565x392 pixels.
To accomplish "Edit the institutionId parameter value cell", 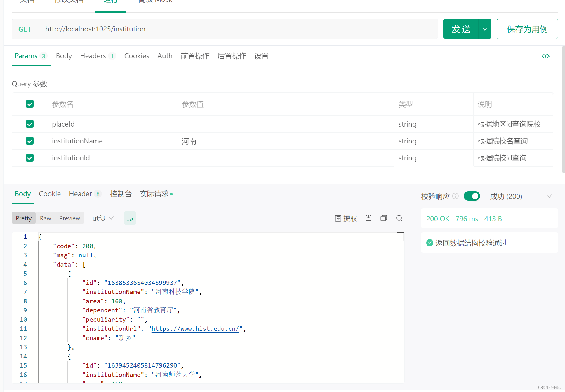I will point(286,158).
